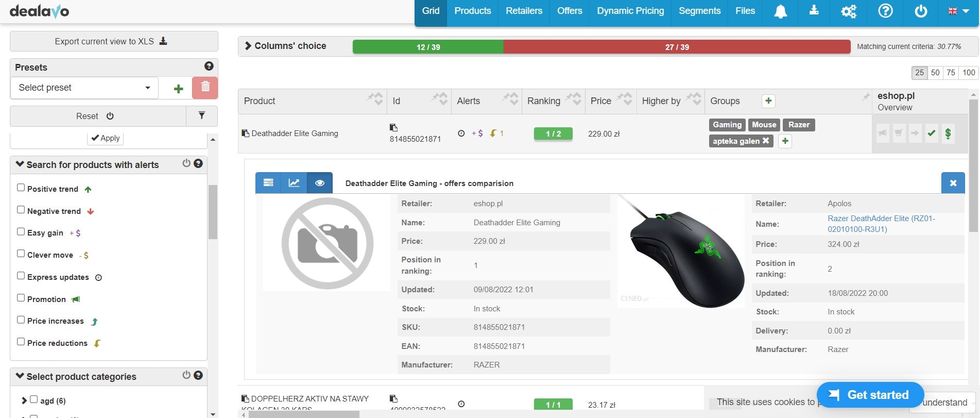Viewport: 980px width, 418px height.
Task: Click the Apply button
Action: [x=106, y=138]
